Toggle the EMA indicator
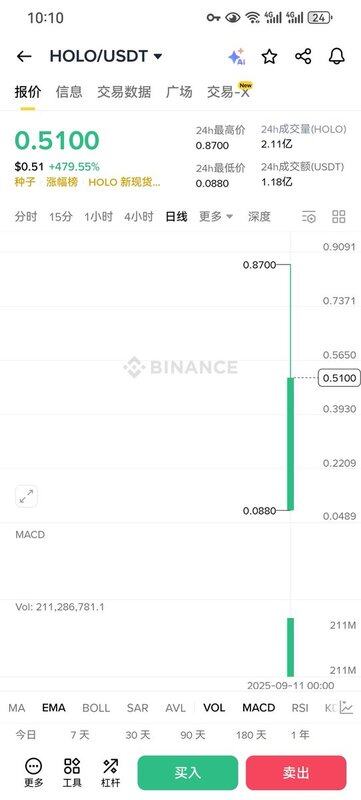This screenshot has width=361, height=800. coord(54,708)
